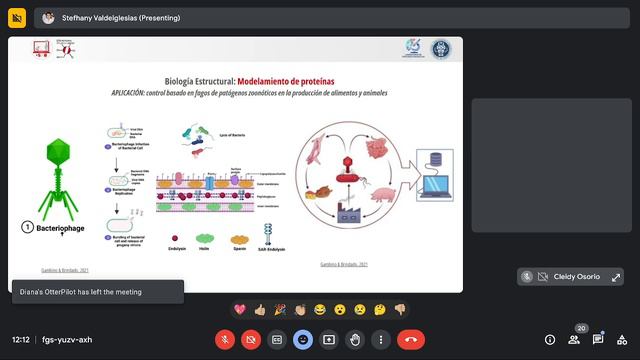Show the participants list

(x=574, y=340)
